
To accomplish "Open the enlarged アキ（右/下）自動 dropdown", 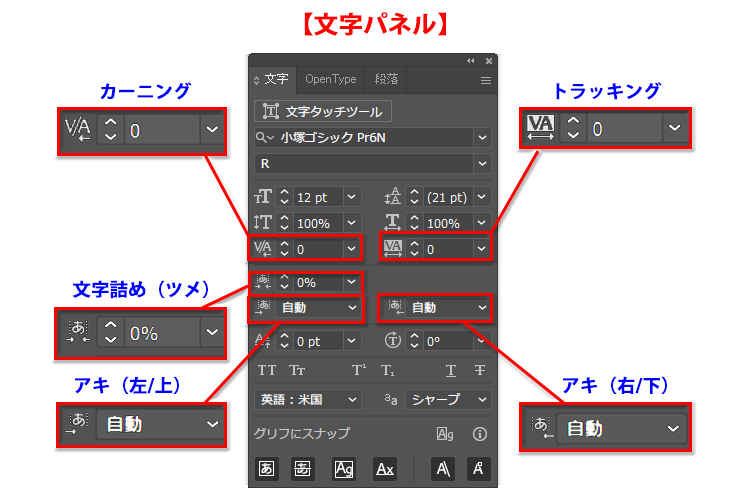I will pyautogui.click(x=622, y=428).
